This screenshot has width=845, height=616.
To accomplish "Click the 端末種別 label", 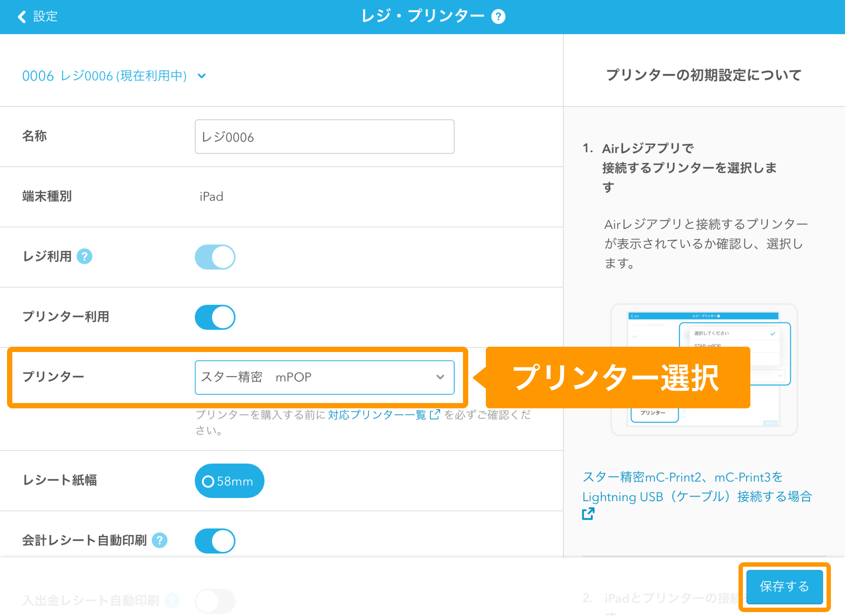I will coord(47,196).
